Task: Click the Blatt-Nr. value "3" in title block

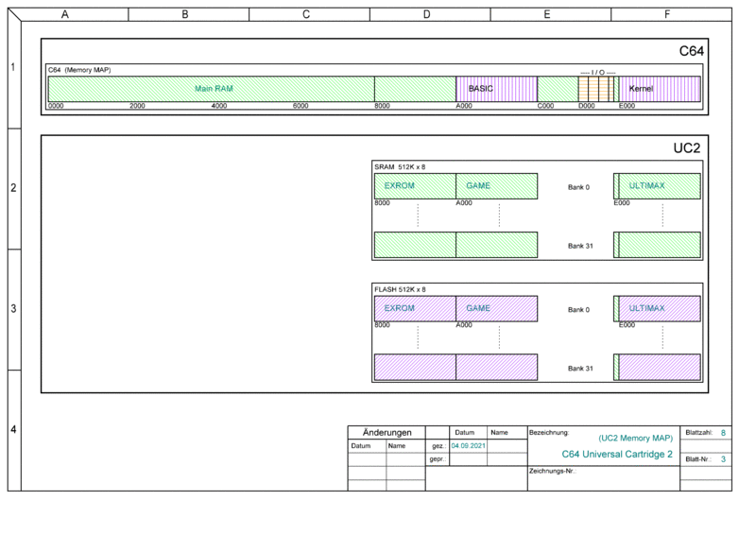Action: coord(723,459)
